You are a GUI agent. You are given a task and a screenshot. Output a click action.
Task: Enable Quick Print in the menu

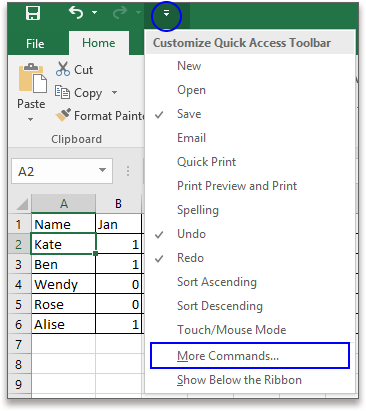pyautogui.click(x=250, y=162)
